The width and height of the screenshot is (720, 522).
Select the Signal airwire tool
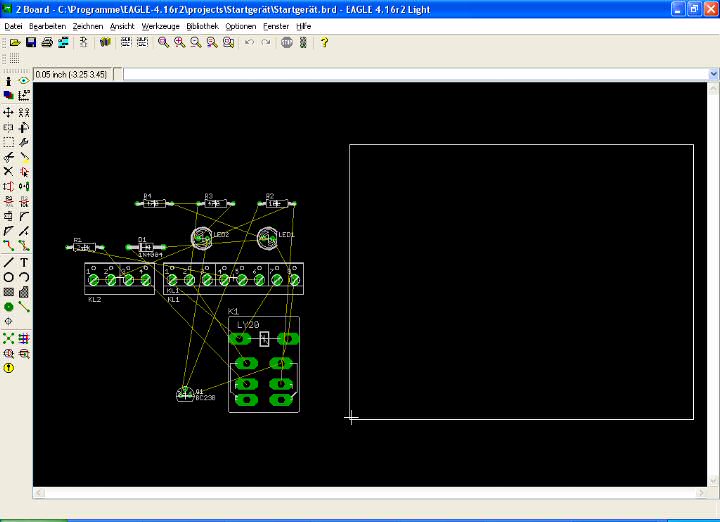pos(24,307)
